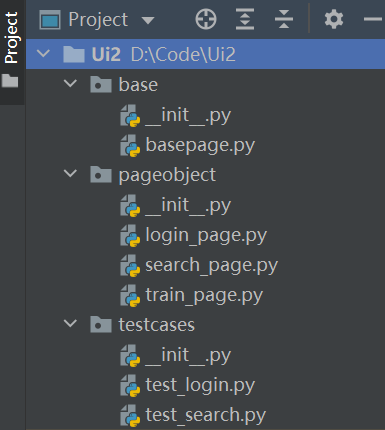This screenshot has width=385, height=430.
Task: Click the Ui2 root folder icon
Action: (x=74, y=54)
